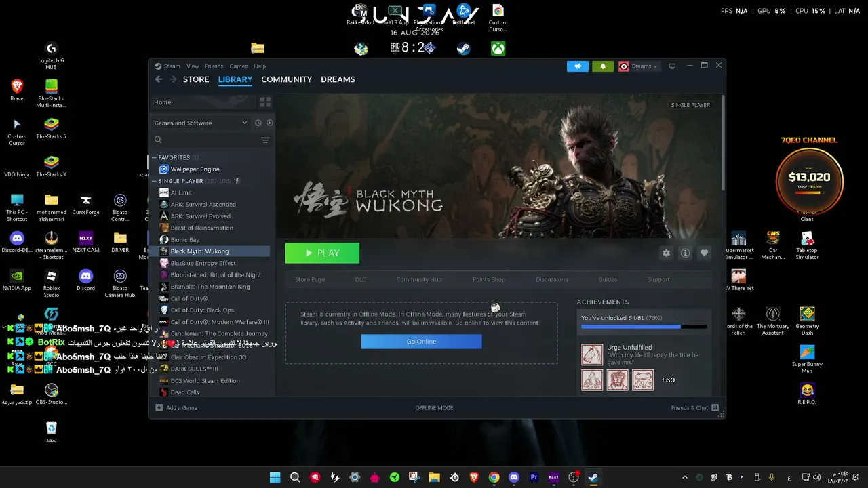The width and height of the screenshot is (868, 488).
Task: Open the Friends menu
Action: pyautogui.click(x=214, y=66)
